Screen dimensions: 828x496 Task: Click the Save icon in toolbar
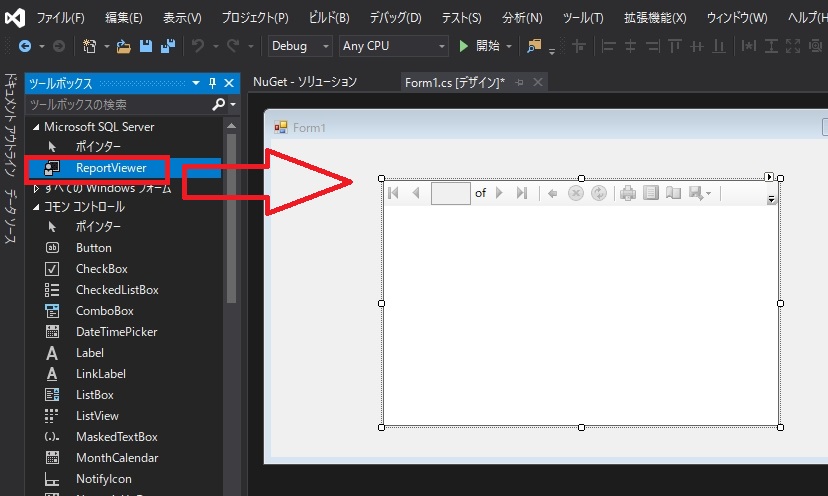click(146, 46)
